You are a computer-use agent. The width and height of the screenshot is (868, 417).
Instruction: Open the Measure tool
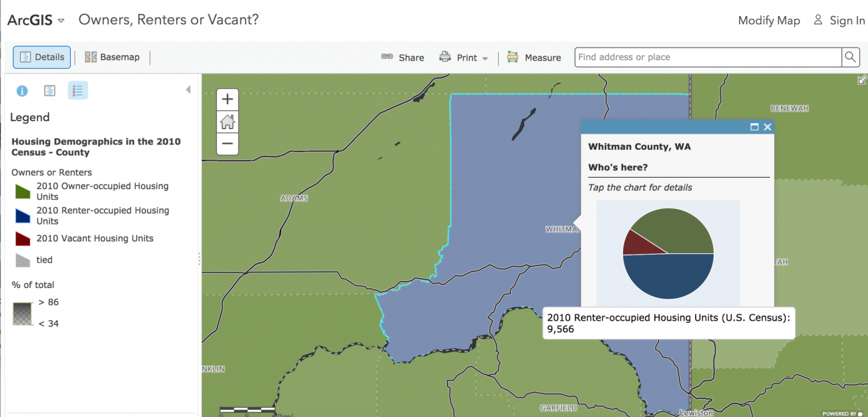(x=534, y=57)
